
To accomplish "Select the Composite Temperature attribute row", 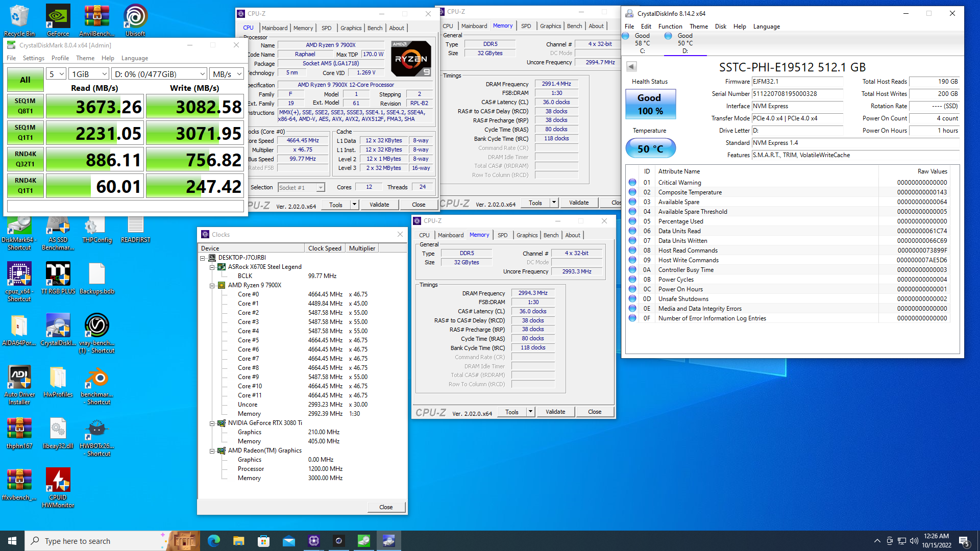I will pyautogui.click(x=789, y=192).
